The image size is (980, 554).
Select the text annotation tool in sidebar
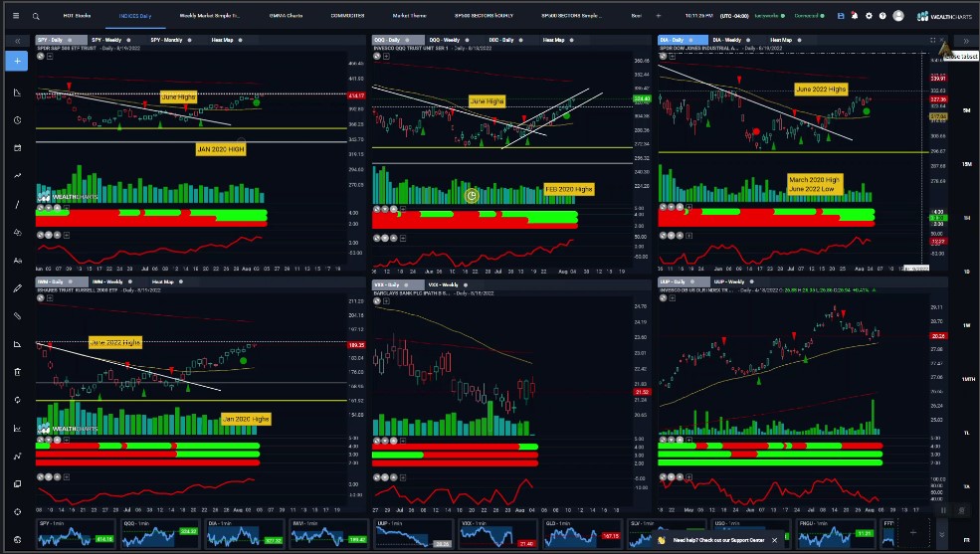17,261
